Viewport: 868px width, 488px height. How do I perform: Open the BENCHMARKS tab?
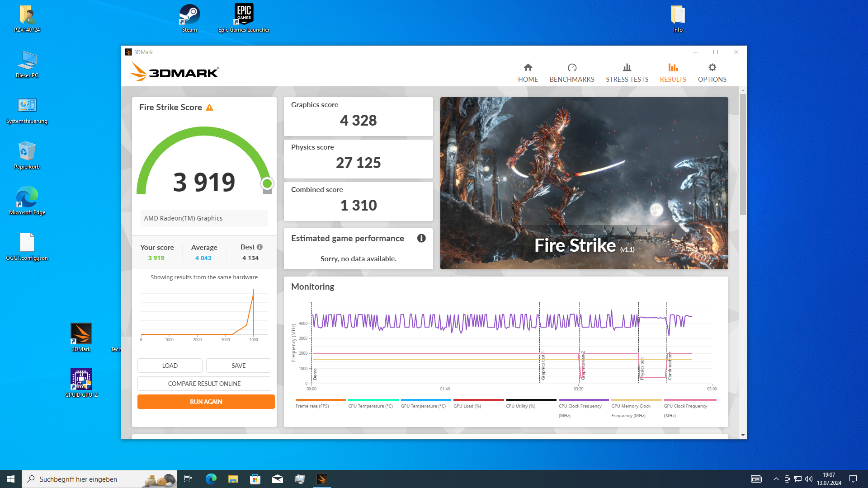click(572, 73)
